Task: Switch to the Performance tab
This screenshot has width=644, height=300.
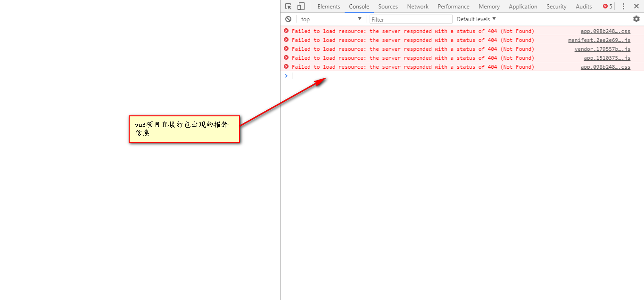Action: (454, 7)
